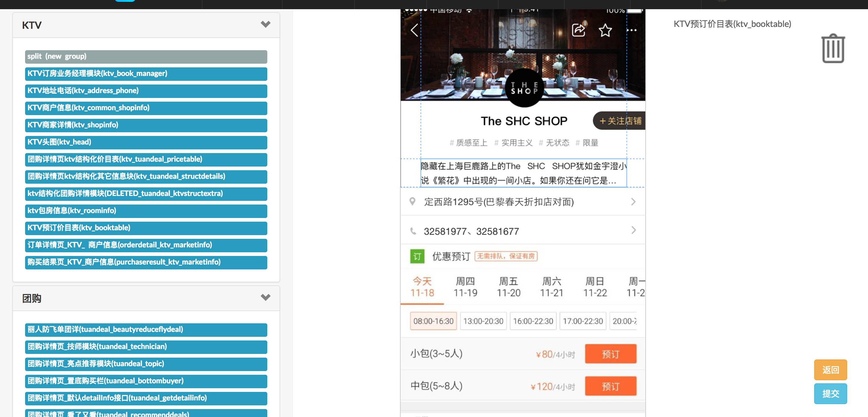Select ktv_tuandeal_structdetails module
This screenshot has width=868, height=417.
pos(146,177)
